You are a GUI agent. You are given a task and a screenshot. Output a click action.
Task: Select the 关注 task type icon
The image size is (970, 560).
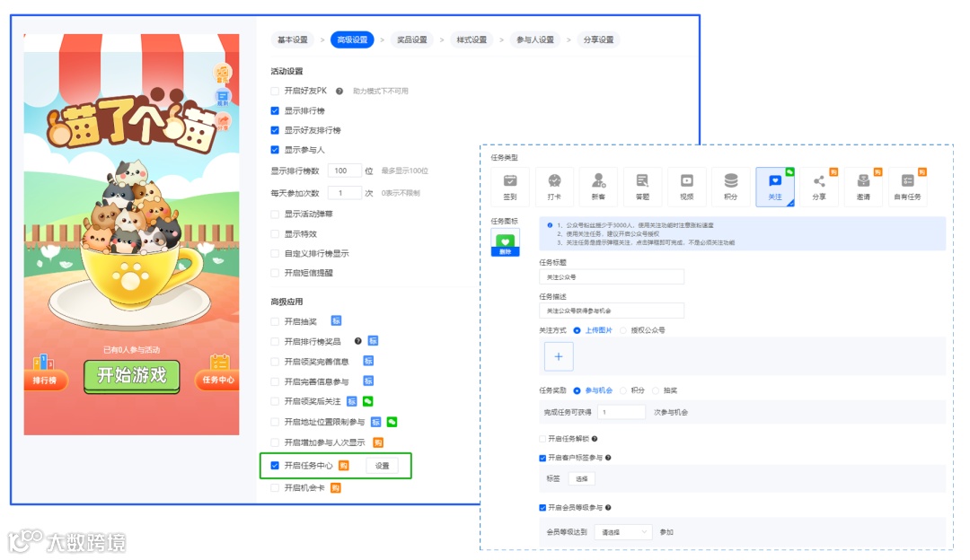[775, 187]
